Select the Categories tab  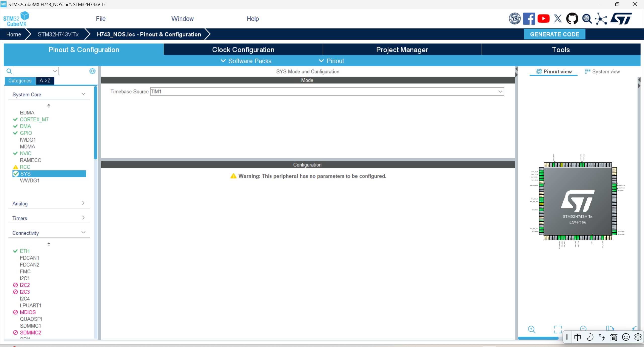tap(20, 81)
